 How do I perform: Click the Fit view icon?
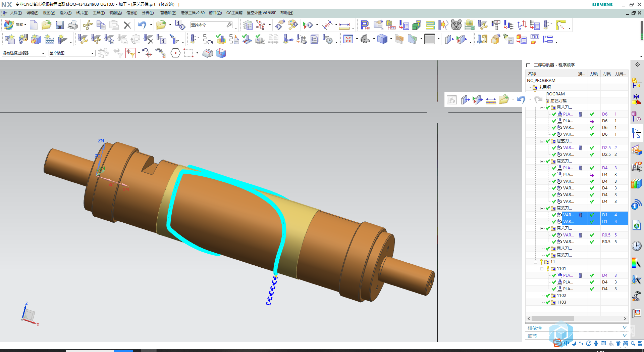tap(348, 39)
